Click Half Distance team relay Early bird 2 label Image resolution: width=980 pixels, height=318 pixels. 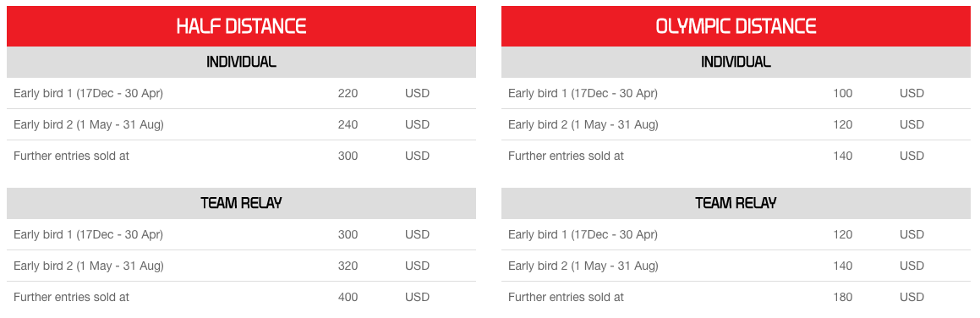tap(89, 266)
